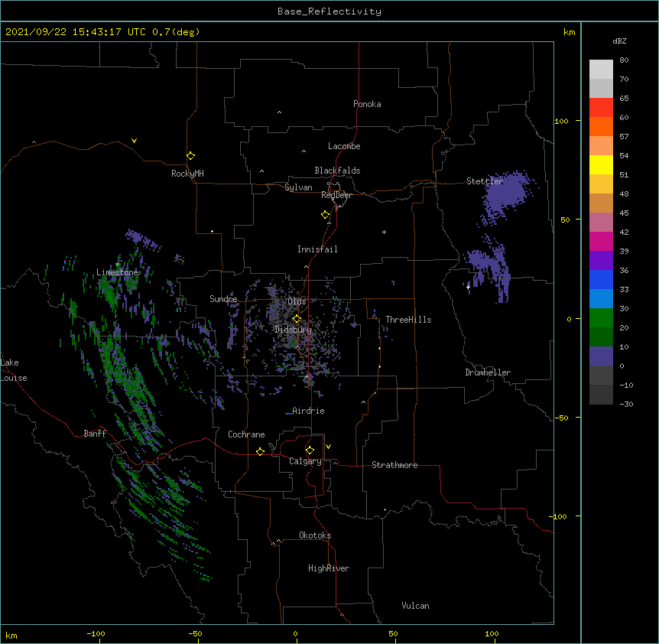Click the yellow diamond marker below Cochrane
This screenshot has width=659, height=644.
(x=260, y=451)
